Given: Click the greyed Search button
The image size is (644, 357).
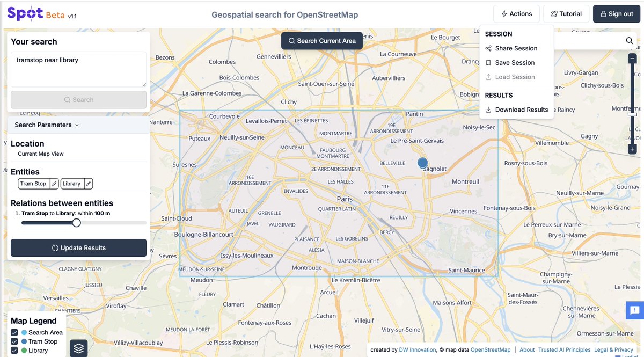Looking at the screenshot, I should coord(78,100).
